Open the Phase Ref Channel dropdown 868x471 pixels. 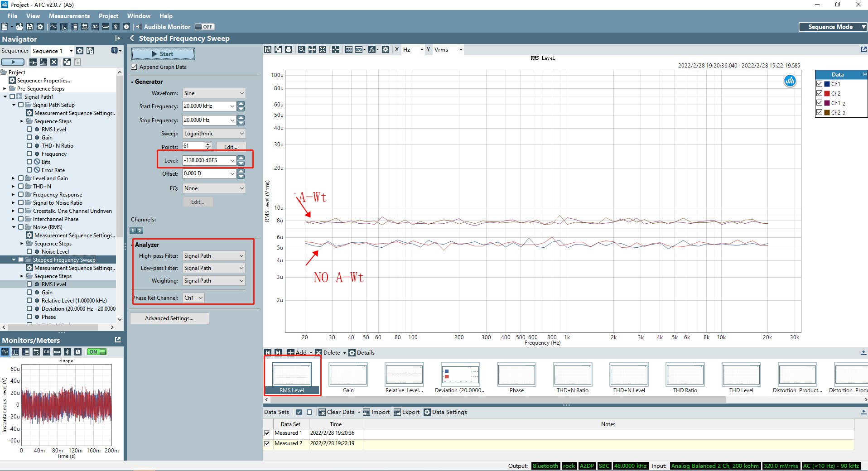coord(193,298)
